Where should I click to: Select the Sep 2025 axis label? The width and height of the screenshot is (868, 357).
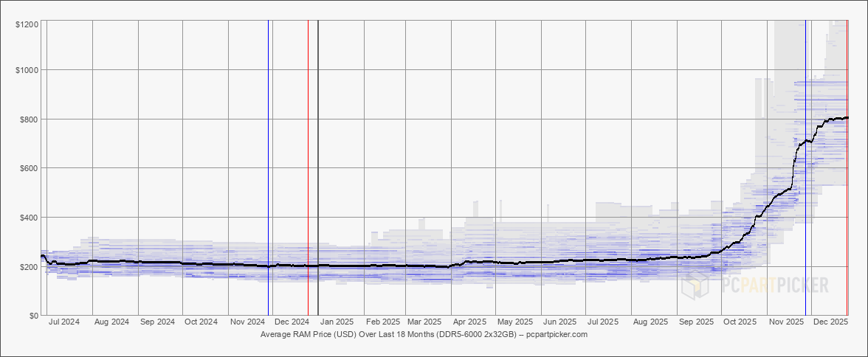pyautogui.click(x=696, y=322)
